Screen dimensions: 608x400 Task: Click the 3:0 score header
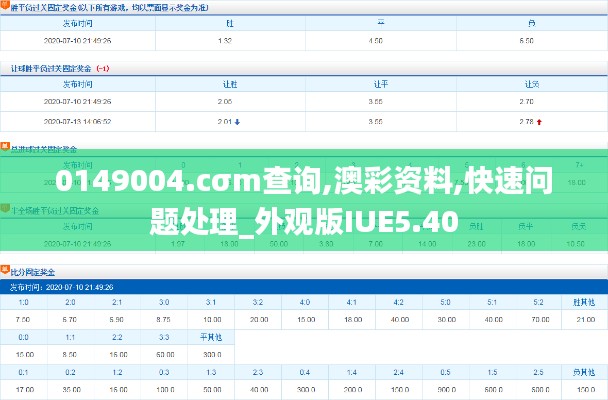(164, 302)
